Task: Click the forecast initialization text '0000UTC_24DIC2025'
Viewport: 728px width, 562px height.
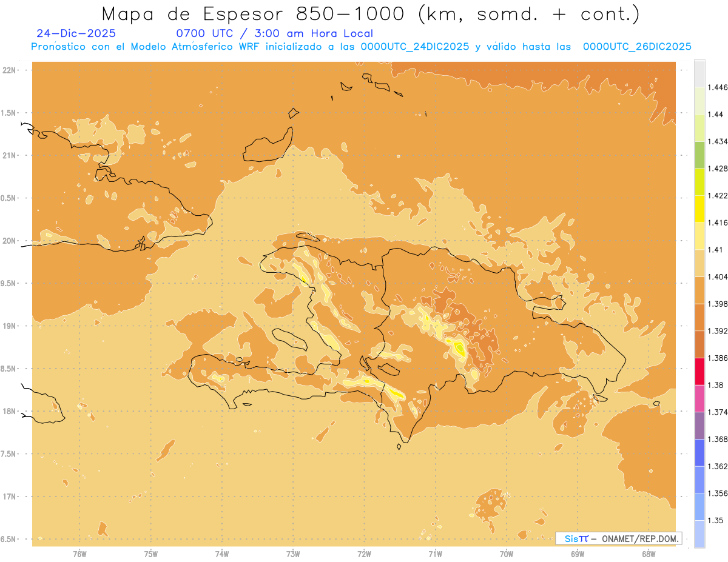Action: [x=415, y=47]
